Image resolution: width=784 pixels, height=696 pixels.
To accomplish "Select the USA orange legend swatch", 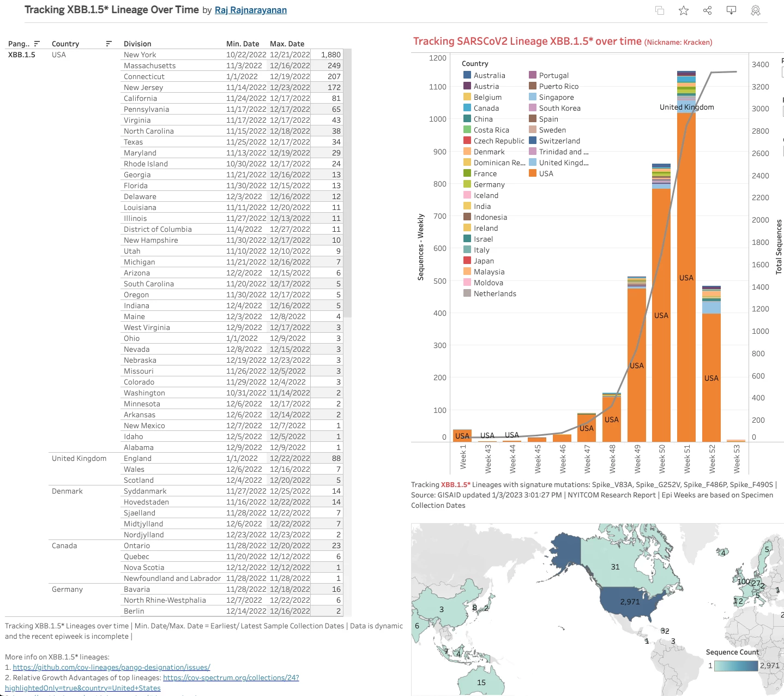I will pos(533,173).
